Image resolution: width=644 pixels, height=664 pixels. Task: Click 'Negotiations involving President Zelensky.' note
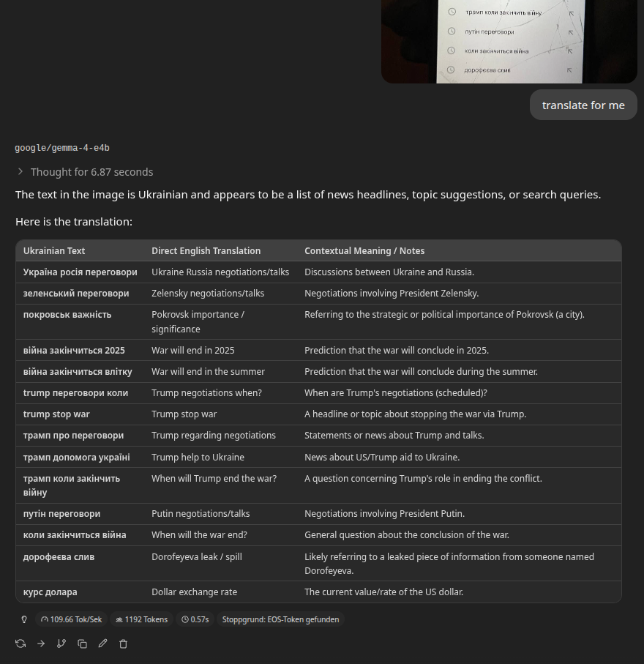(x=392, y=293)
